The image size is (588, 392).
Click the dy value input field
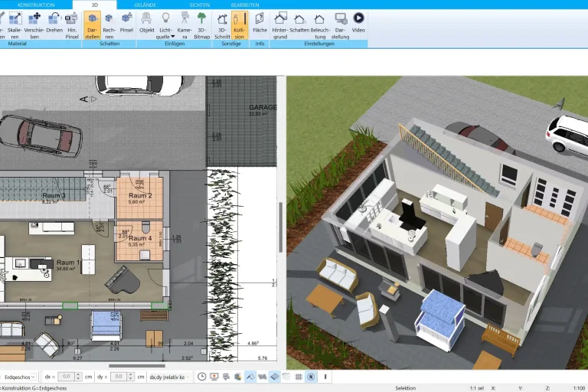point(119,377)
